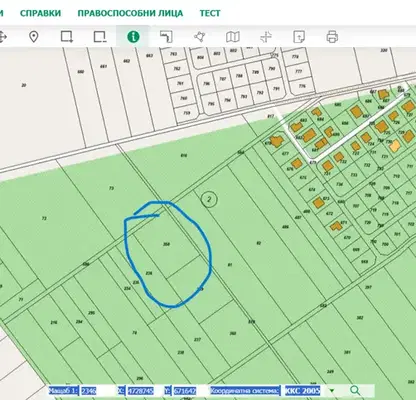Open the СПРАВКИ menu
Image resolution: width=416 pixels, height=400 pixels.
(x=40, y=13)
